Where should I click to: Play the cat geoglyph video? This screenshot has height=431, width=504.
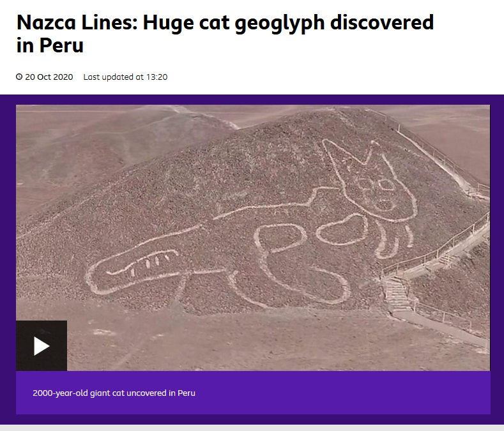pos(42,345)
